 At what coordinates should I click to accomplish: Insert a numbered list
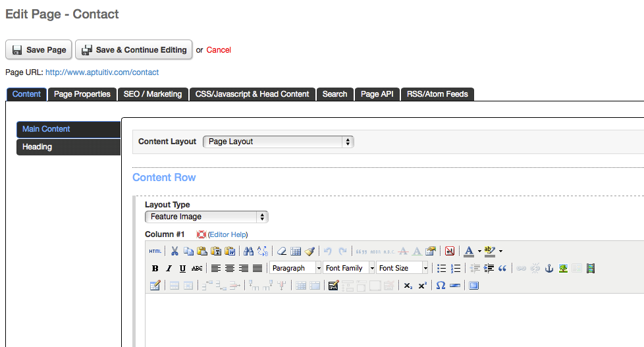(x=456, y=268)
